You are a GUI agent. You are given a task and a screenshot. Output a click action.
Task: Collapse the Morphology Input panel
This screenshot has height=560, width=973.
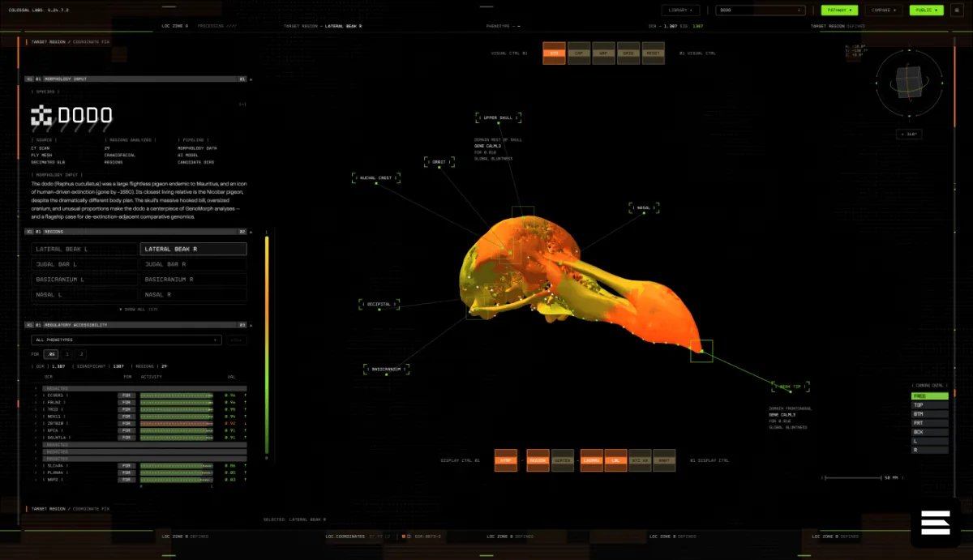point(251,79)
